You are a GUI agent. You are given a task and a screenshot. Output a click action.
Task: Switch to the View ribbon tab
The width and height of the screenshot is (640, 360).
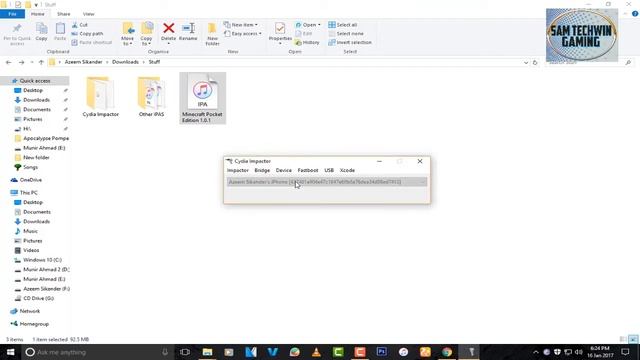(88, 14)
